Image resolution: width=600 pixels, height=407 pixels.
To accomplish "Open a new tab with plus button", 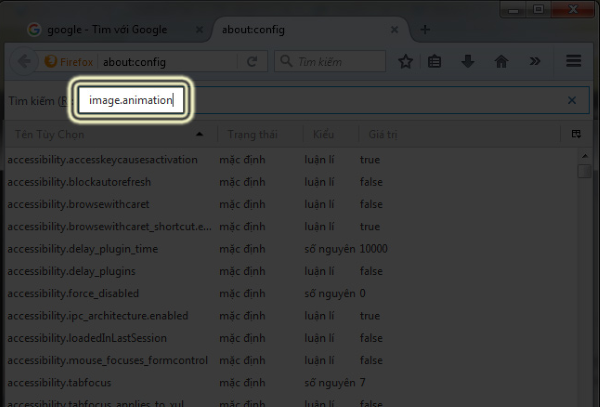I will pos(424,30).
